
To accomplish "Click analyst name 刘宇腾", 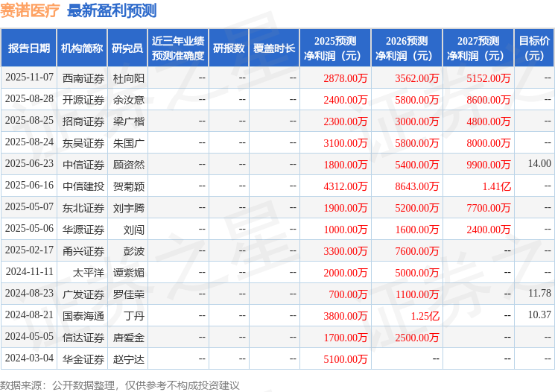I will tap(129, 208).
